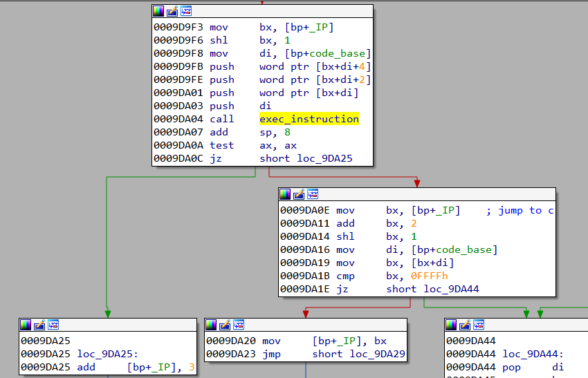Viewport: 588px width, 378px height.
Task: Select the highlighted exec_instruction call target
Action: pos(309,119)
